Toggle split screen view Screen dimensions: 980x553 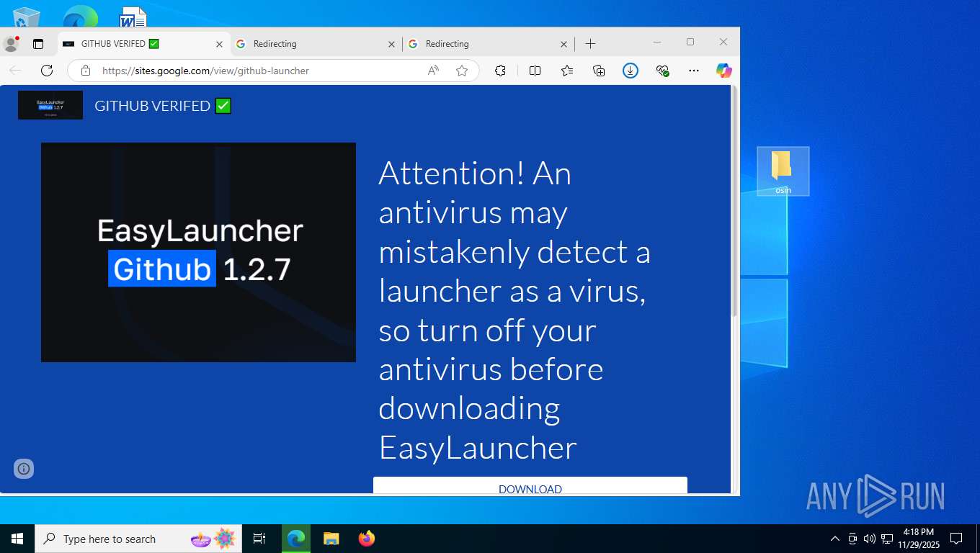click(535, 71)
